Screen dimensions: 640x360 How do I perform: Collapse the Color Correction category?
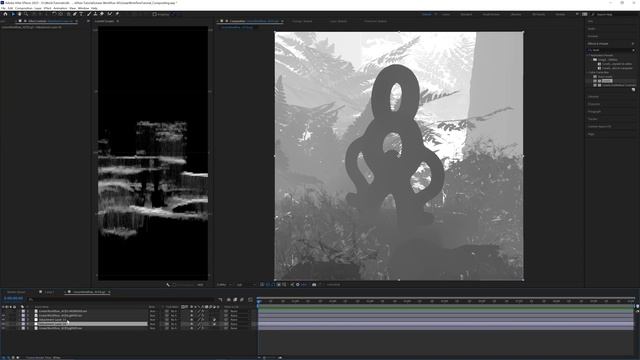589,72
